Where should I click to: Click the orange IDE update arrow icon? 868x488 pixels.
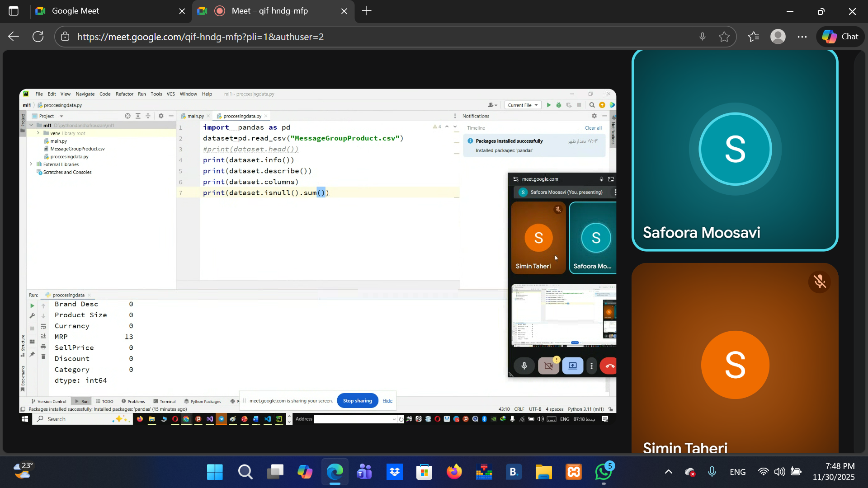(602, 105)
